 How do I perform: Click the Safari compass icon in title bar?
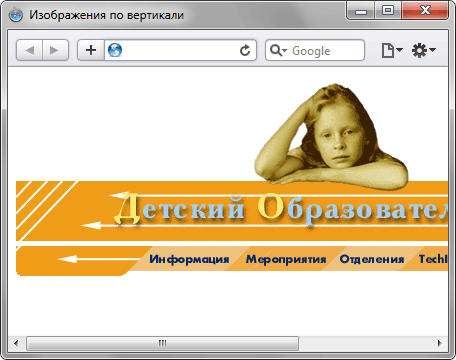[15, 15]
